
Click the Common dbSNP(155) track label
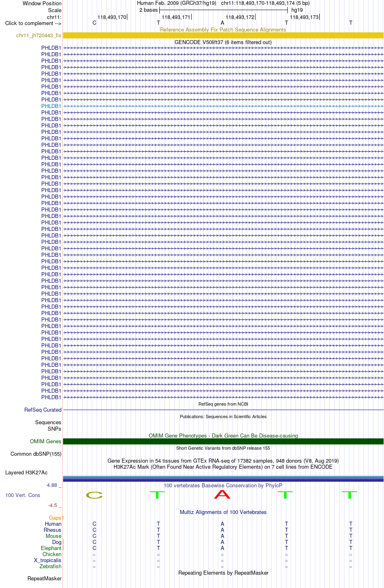(36, 454)
